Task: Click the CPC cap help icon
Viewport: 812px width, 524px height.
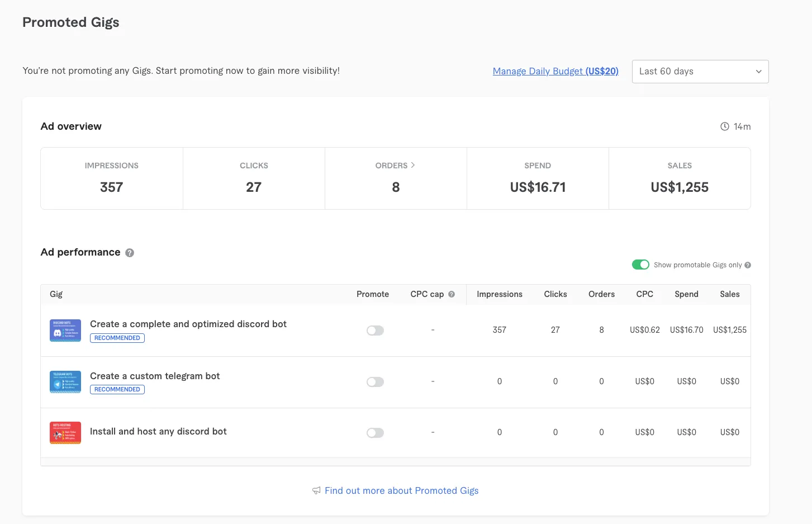Action: pos(452,294)
